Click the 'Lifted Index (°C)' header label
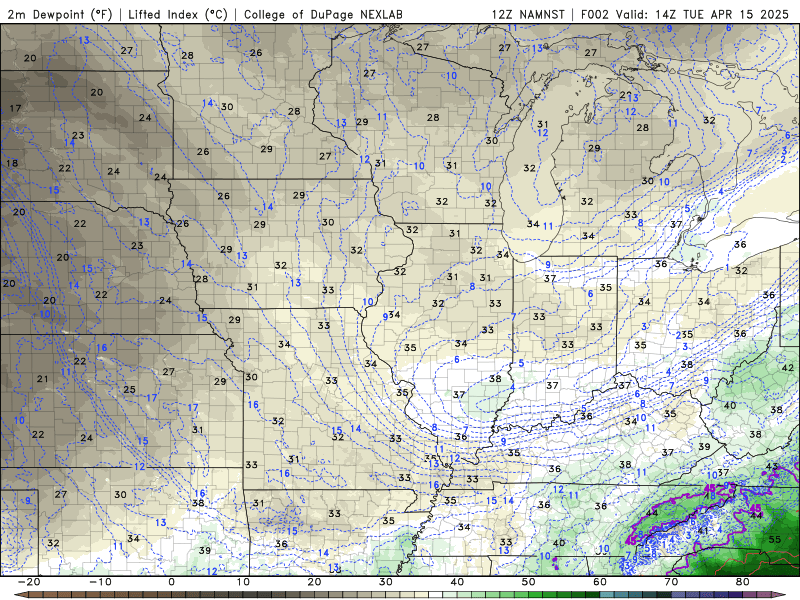 (178, 14)
